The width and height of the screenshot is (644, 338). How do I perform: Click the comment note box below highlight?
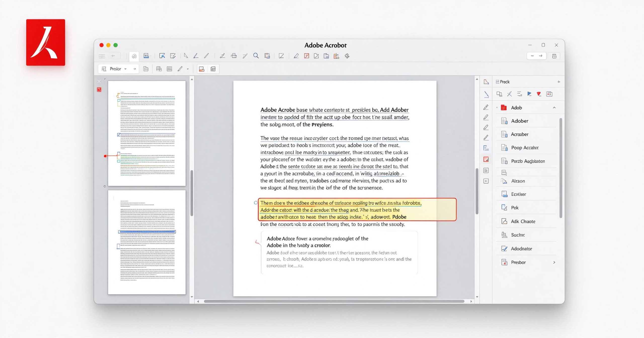click(339, 252)
